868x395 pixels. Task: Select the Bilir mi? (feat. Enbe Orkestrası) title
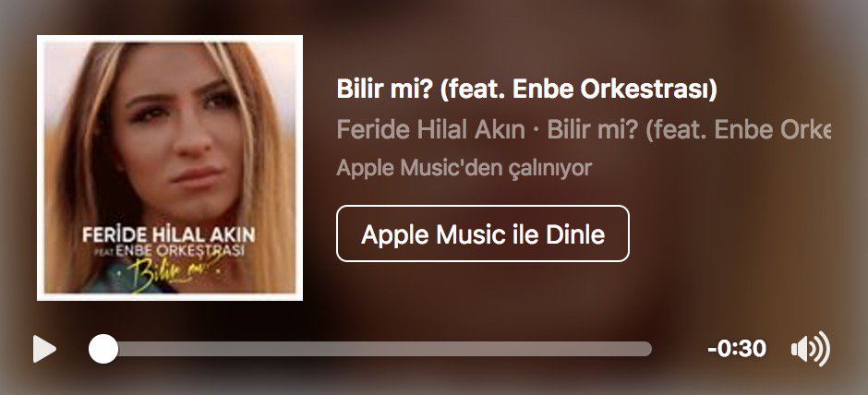click(526, 90)
